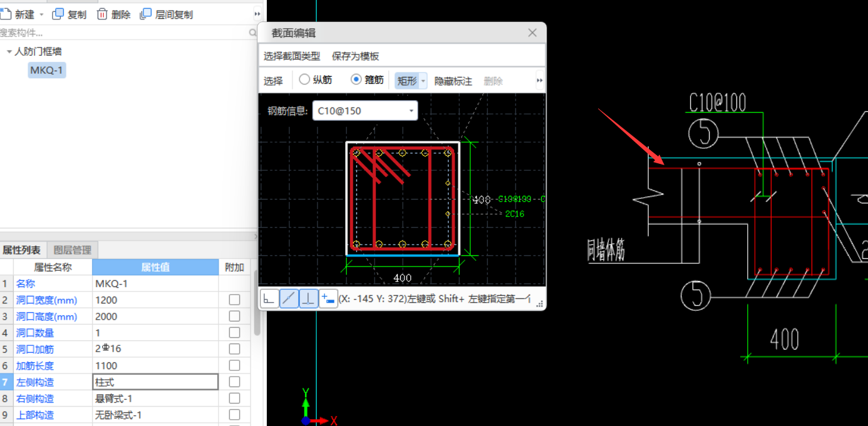Image resolution: width=868 pixels, height=426 pixels.
Task: Click the 洞口宽度 value 1200
Action: coord(155,300)
